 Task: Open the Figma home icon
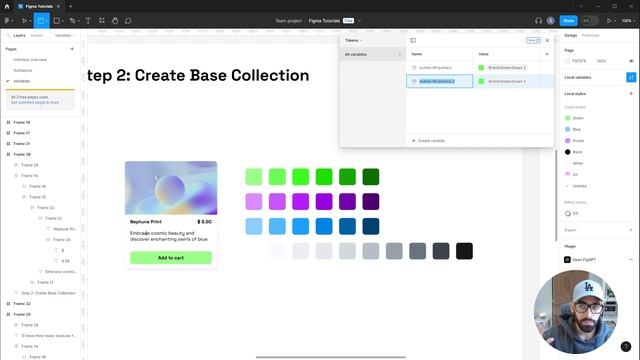[7, 7]
